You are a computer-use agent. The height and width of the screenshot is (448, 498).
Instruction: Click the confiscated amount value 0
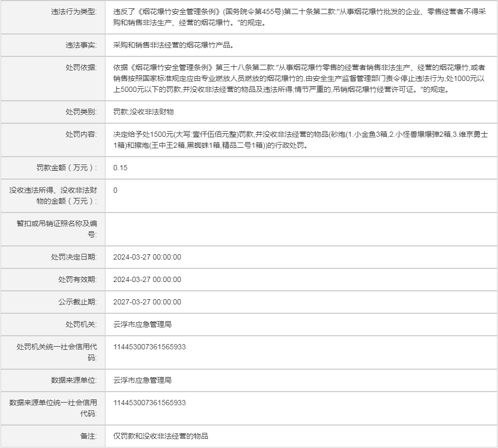tap(115, 191)
